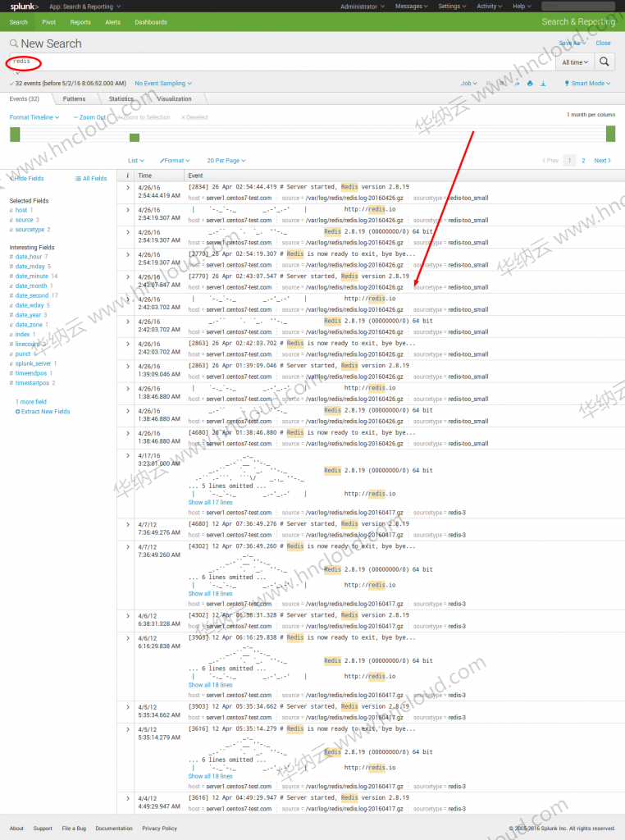Expand event at 1:39:09.046 AM

pyautogui.click(x=127, y=367)
